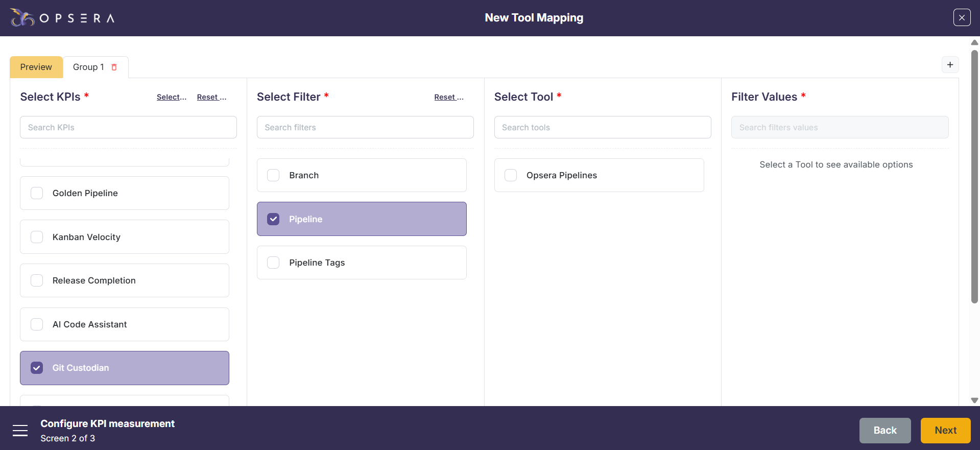Click Select link in Select KPIs header

(171, 97)
